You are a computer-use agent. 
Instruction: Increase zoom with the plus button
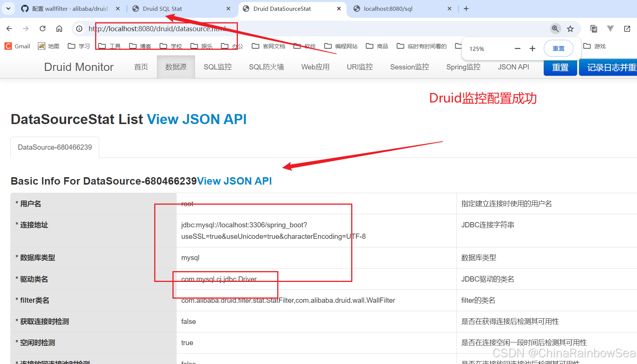[x=532, y=49]
